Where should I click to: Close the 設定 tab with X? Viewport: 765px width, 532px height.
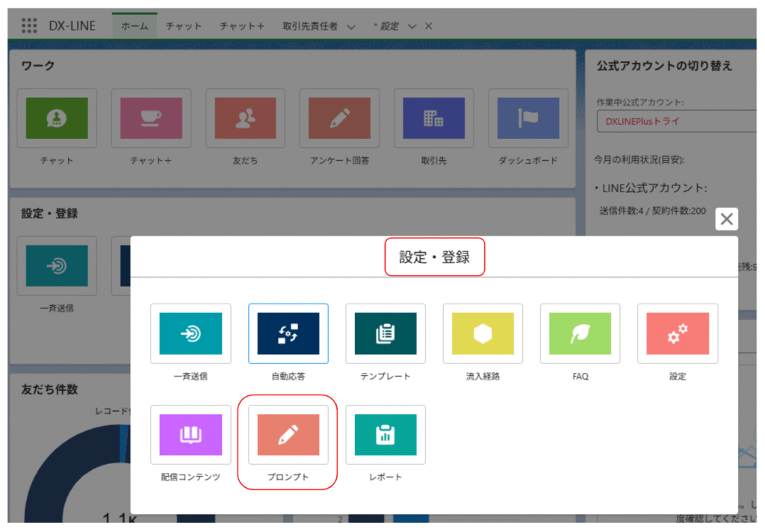(x=428, y=26)
